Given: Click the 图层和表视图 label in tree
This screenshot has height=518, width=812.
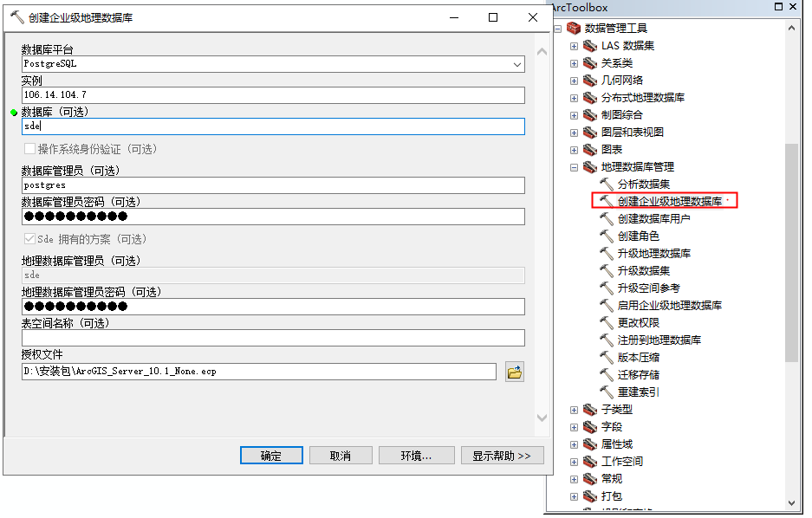Looking at the screenshot, I should click(x=633, y=133).
